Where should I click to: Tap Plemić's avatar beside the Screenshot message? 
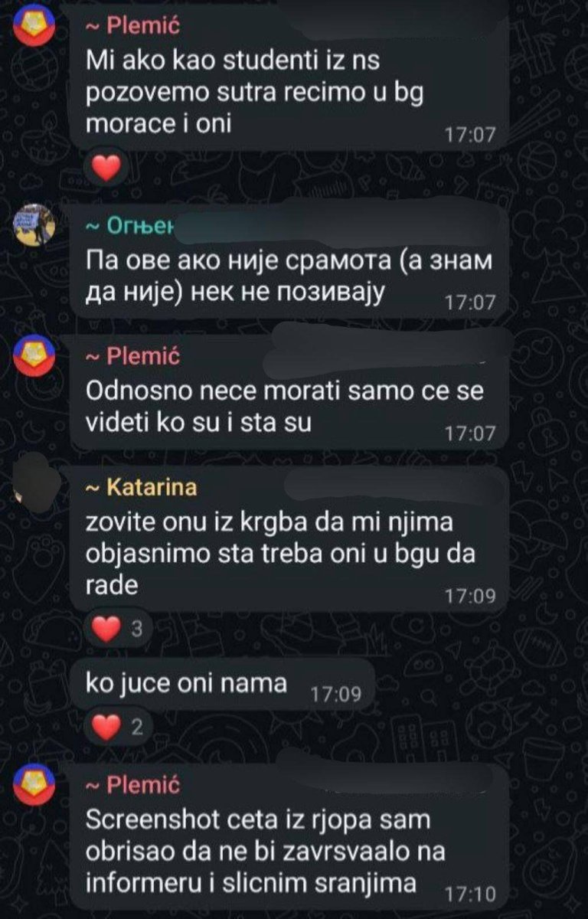tap(35, 783)
